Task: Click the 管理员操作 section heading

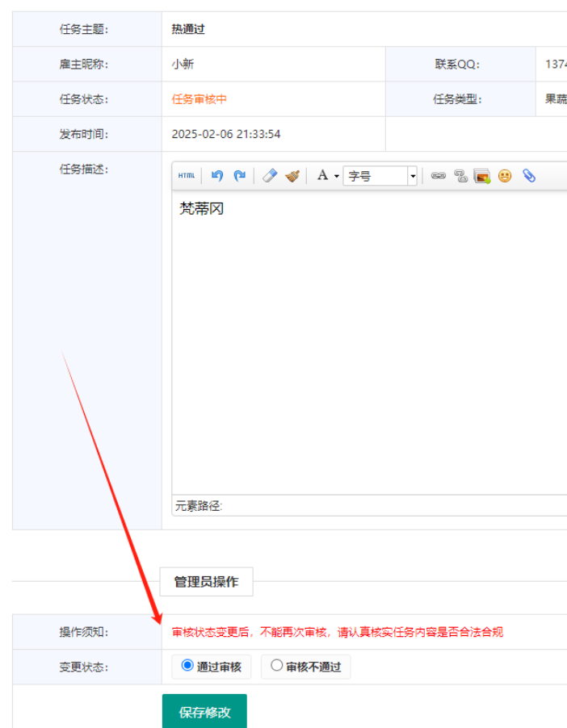Action: pyautogui.click(x=206, y=582)
